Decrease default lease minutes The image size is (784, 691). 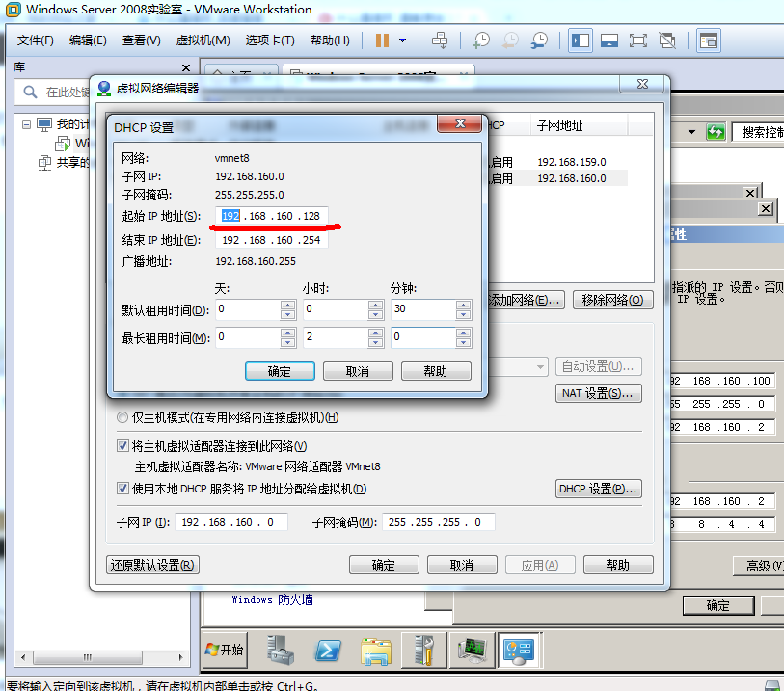coord(464,314)
